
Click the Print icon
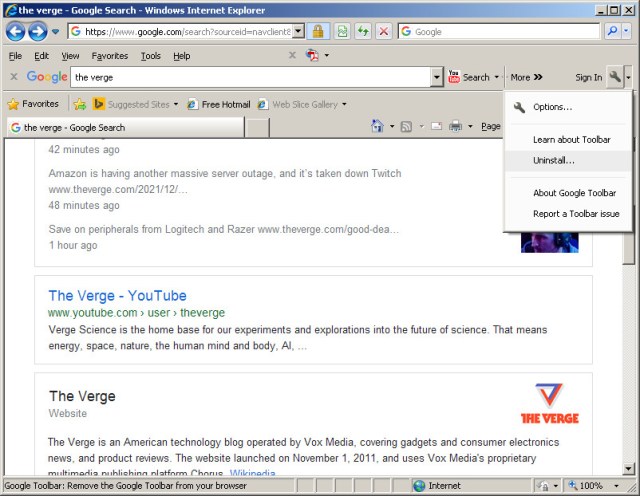(x=455, y=127)
